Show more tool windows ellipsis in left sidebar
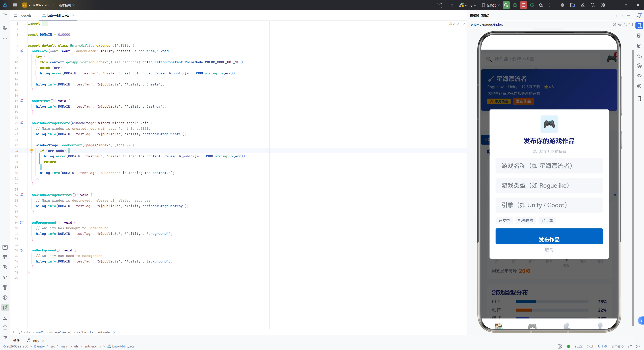The height and width of the screenshot is (350, 644). coord(5,38)
